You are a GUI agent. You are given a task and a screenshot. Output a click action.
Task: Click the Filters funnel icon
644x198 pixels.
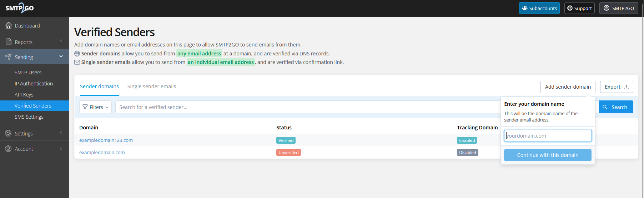85,107
